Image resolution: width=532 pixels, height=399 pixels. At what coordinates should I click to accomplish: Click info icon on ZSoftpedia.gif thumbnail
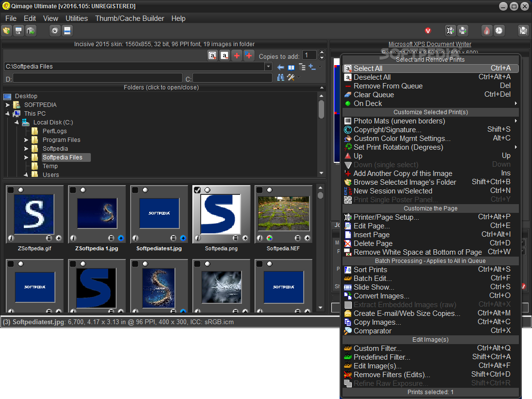click(x=11, y=238)
